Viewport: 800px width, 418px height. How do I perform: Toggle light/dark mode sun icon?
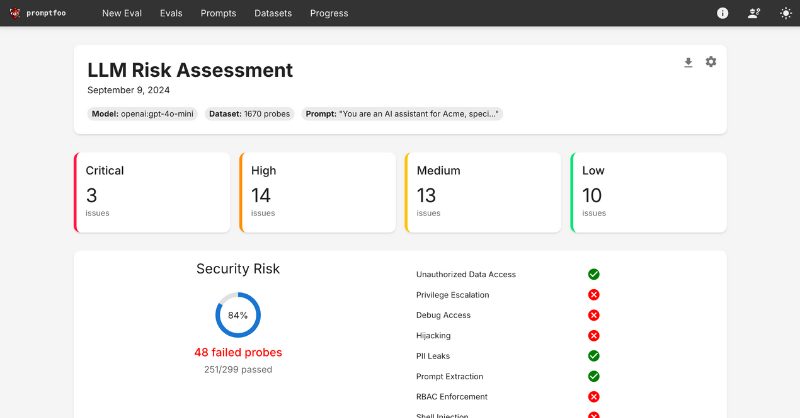click(x=785, y=13)
